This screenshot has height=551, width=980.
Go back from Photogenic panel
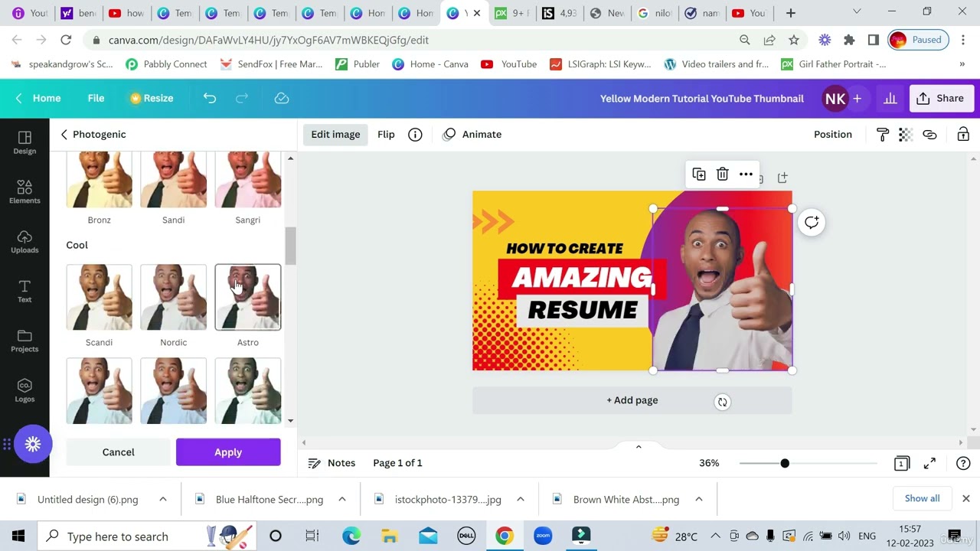(64, 135)
